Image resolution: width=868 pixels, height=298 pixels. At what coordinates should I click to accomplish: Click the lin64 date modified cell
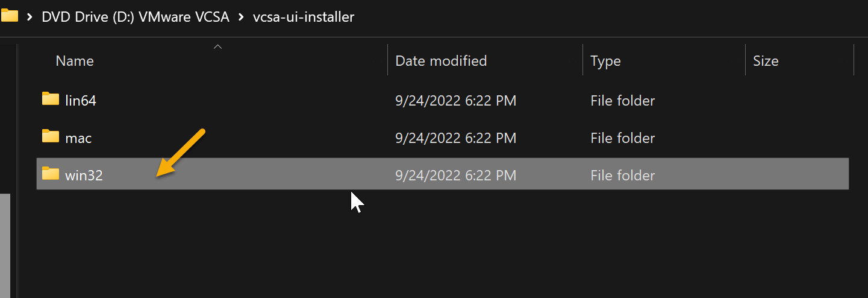(455, 100)
